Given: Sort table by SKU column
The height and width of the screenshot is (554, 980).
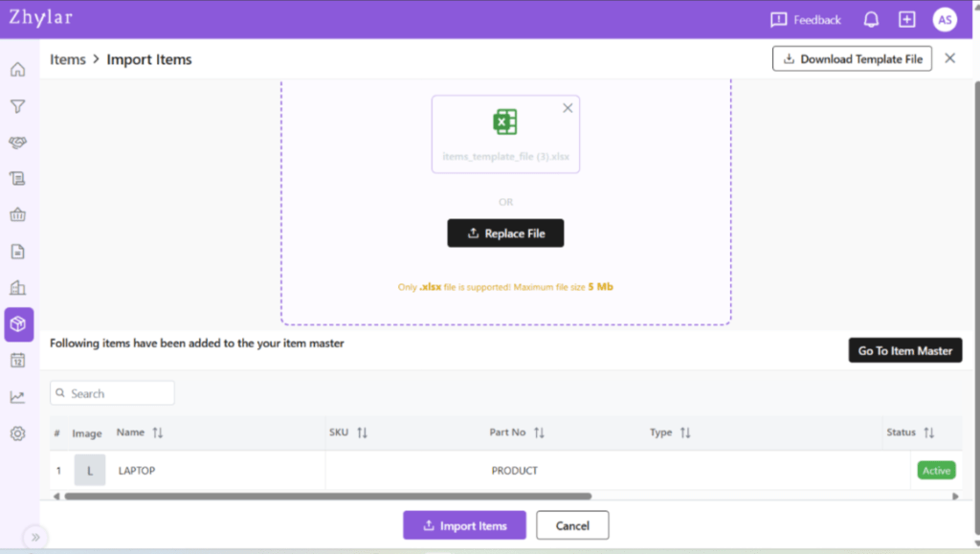Looking at the screenshot, I should [362, 433].
